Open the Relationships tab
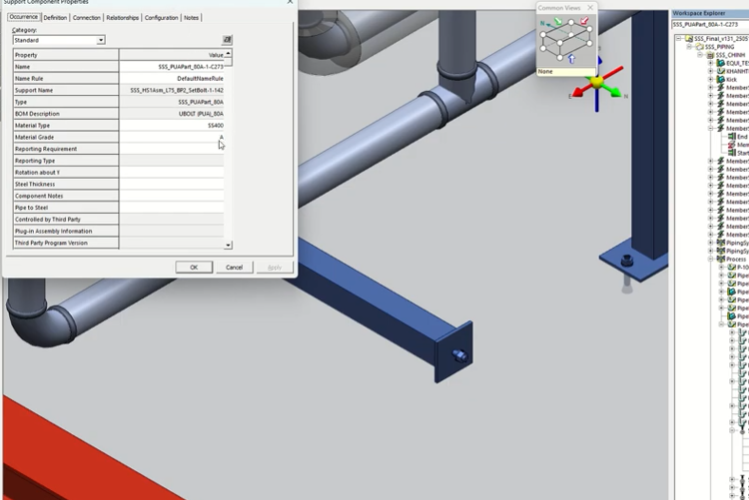This screenshot has height=500, width=749. (122, 18)
